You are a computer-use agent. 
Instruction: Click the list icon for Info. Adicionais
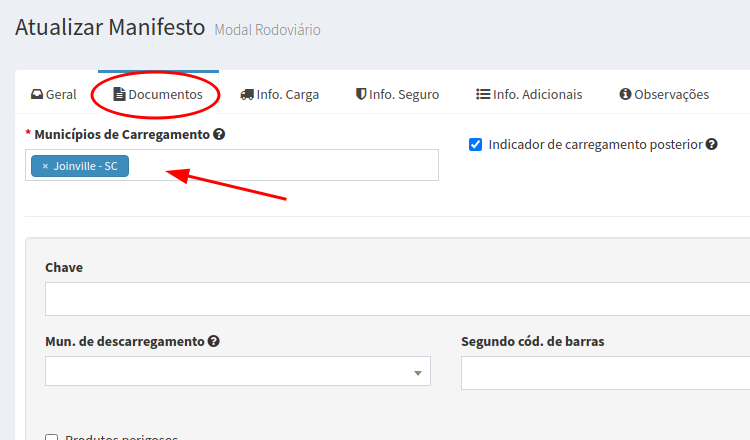click(x=482, y=95)
